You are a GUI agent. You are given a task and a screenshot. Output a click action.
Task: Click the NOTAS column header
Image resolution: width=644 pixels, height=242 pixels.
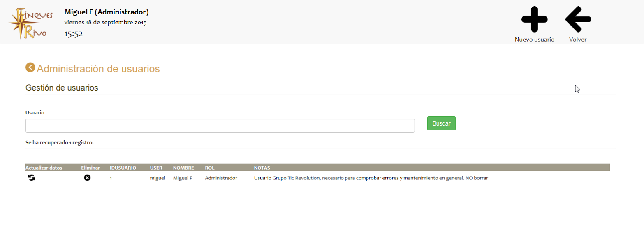pos(262,168)
